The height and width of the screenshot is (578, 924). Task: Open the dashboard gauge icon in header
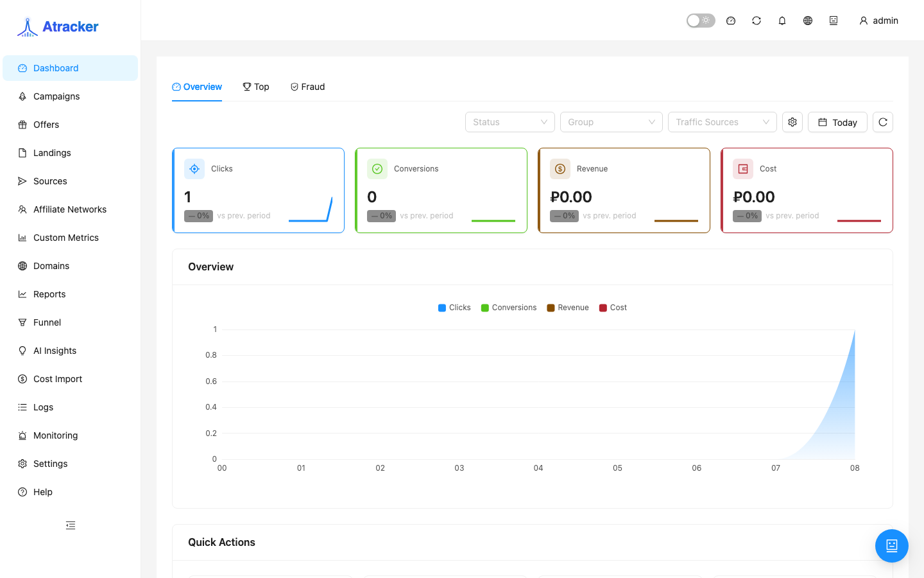731,21
